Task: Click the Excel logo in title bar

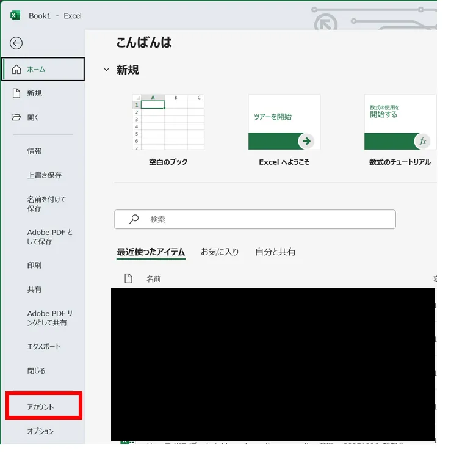Action: [x=15, y=15]
